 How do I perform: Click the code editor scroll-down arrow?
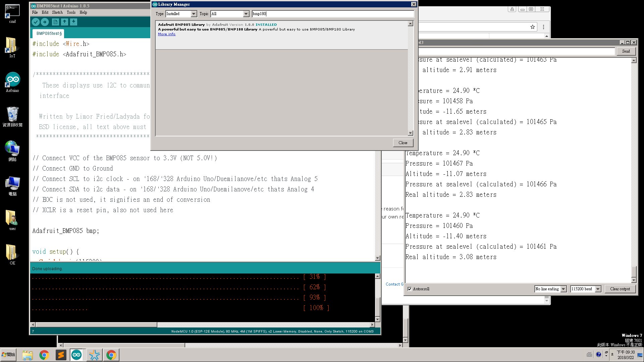(x=377, y=258)
